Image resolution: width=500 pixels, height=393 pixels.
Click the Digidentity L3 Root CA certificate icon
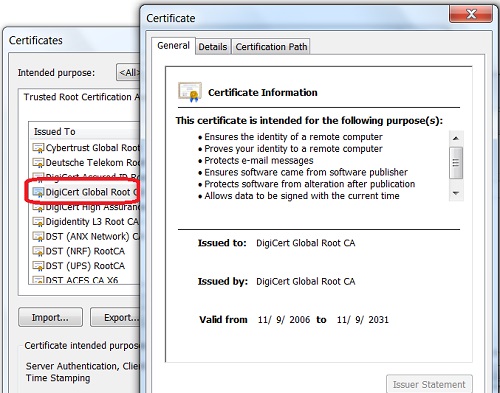click(x=38, y=222)
